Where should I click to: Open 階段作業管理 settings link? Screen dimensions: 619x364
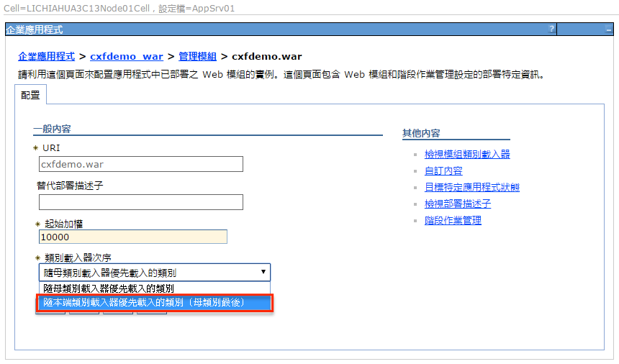coord(453,220)
